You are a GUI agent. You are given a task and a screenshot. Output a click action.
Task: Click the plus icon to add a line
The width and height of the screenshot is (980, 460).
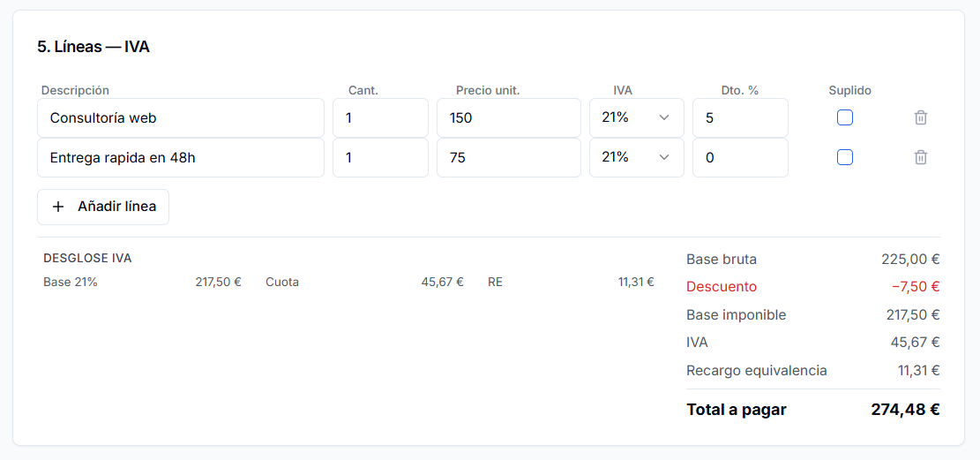tap(59, 207)
